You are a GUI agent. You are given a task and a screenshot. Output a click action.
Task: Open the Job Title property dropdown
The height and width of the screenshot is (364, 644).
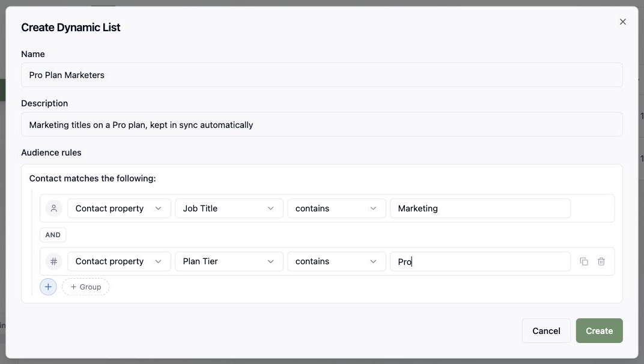[229, 208]
